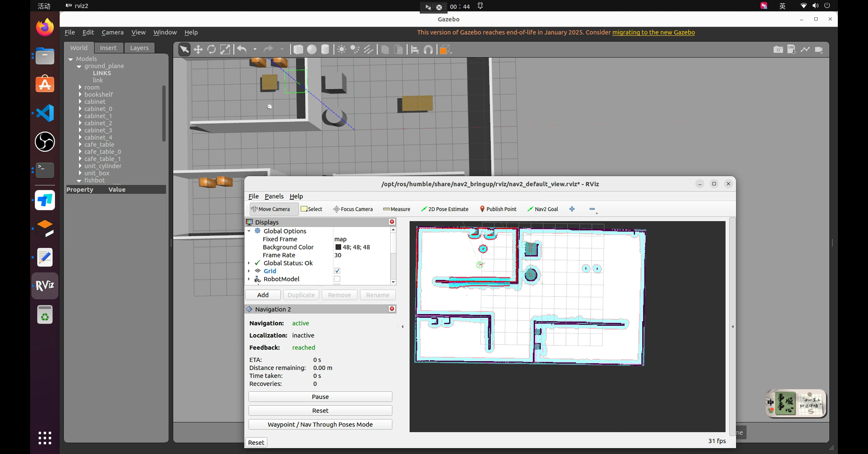Image resolution: width=868 pixels, height=454 pixels.
Task: Switch to Waypoint / Nav Through Poses Mode
Action: (320, 424)
